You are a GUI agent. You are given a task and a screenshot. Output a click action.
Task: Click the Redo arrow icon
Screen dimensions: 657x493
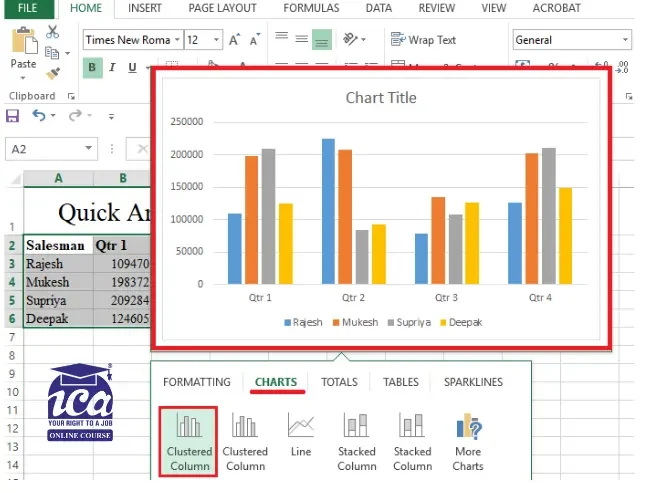(x=75, y=115)
